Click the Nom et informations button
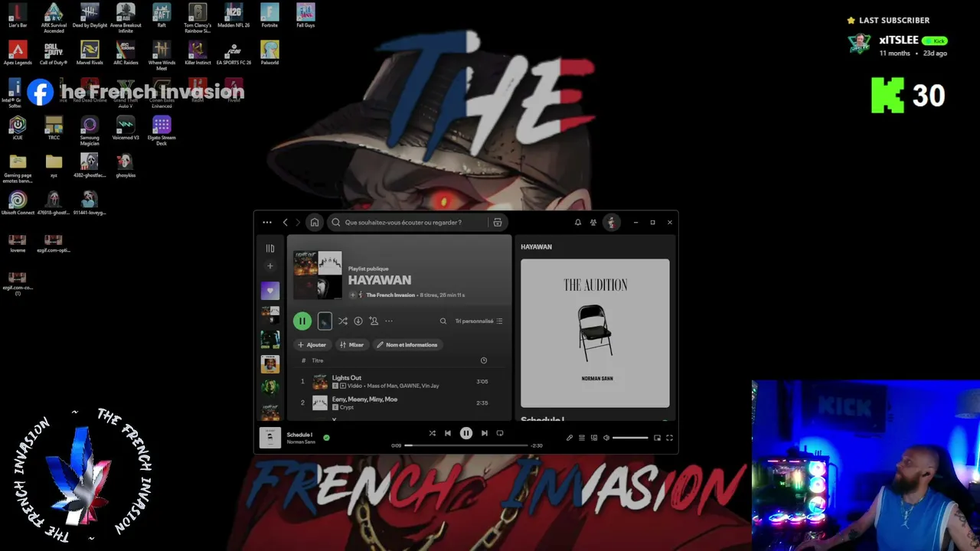Image resolution: width=980 pixels, height=551 pixels. [x=407, y=345]
